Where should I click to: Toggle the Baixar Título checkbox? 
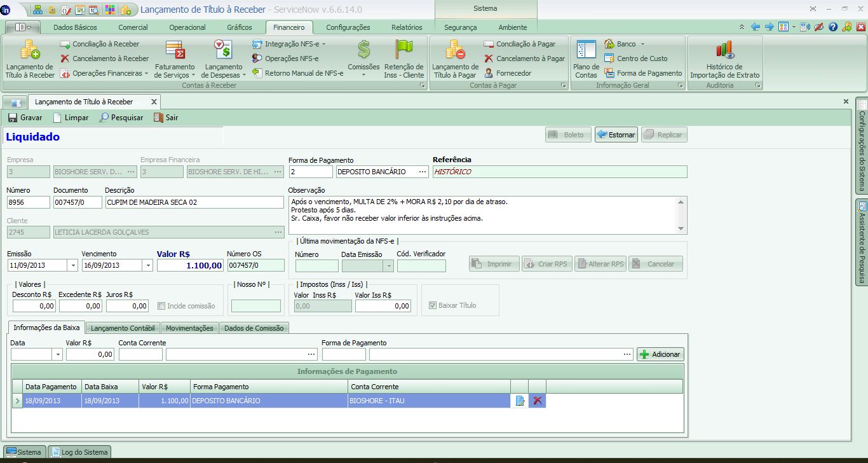433,305
